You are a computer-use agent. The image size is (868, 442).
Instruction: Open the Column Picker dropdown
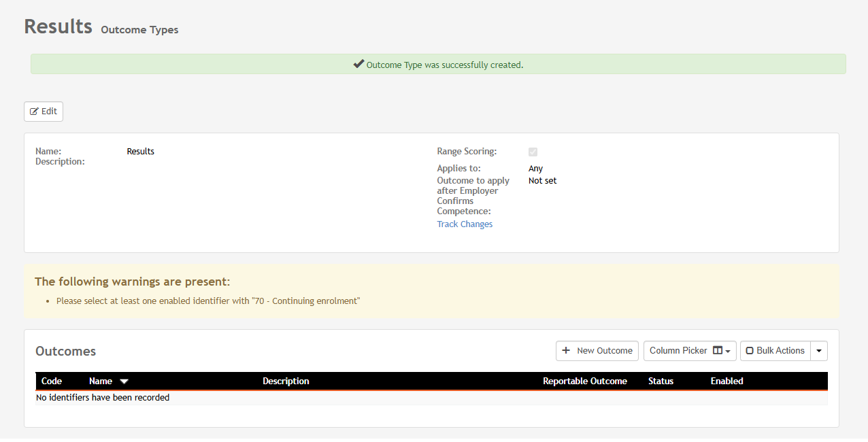click(x=690, y=351)
